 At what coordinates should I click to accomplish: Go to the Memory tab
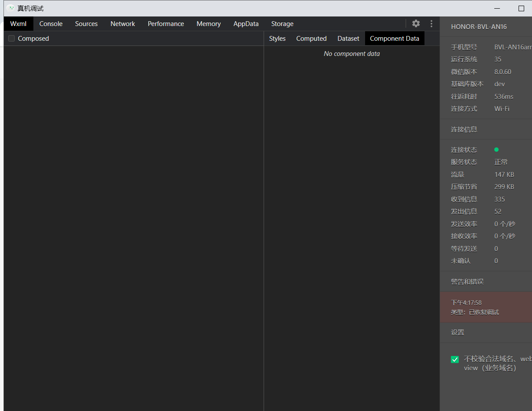click(x=209, y=24)
